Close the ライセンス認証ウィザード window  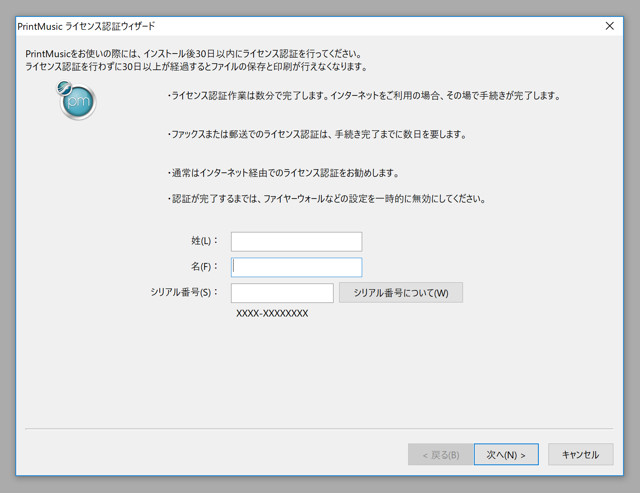pyautogui.click(x=610, y=26)
